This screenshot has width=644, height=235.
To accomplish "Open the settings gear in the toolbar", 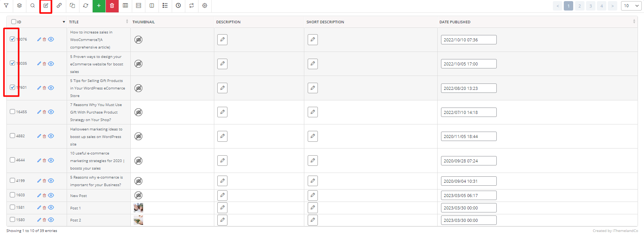I will click(204, 6).
